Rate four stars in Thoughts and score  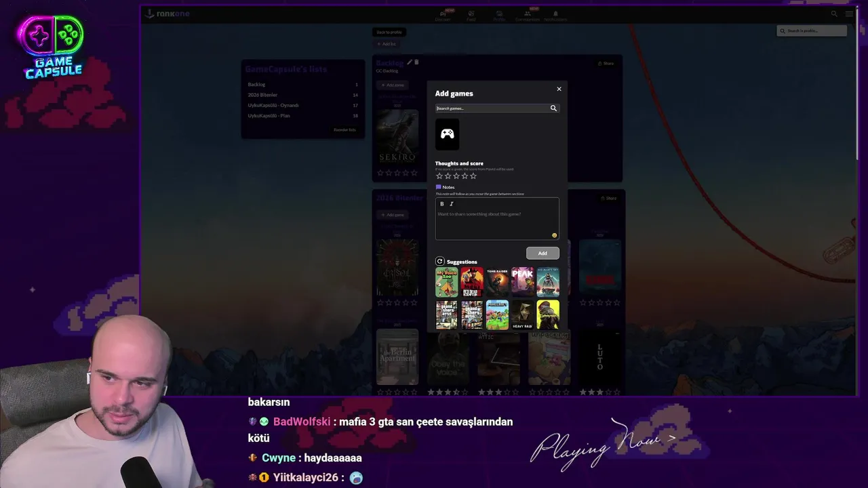tap(465, 176)
